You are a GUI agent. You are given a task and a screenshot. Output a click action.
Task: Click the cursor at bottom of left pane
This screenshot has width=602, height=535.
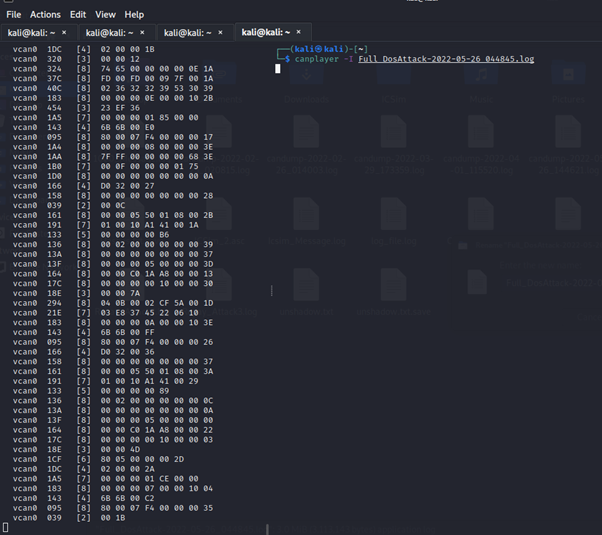click(5, 528)
